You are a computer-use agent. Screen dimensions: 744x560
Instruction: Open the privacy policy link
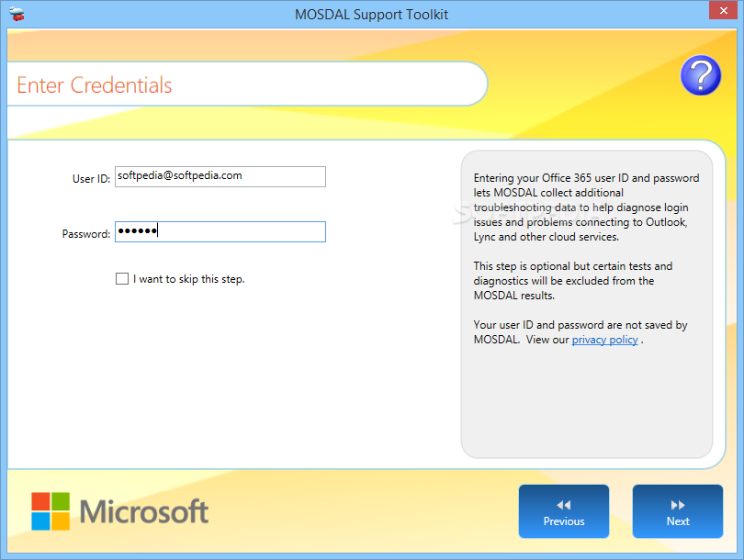(x=604, y=340)
